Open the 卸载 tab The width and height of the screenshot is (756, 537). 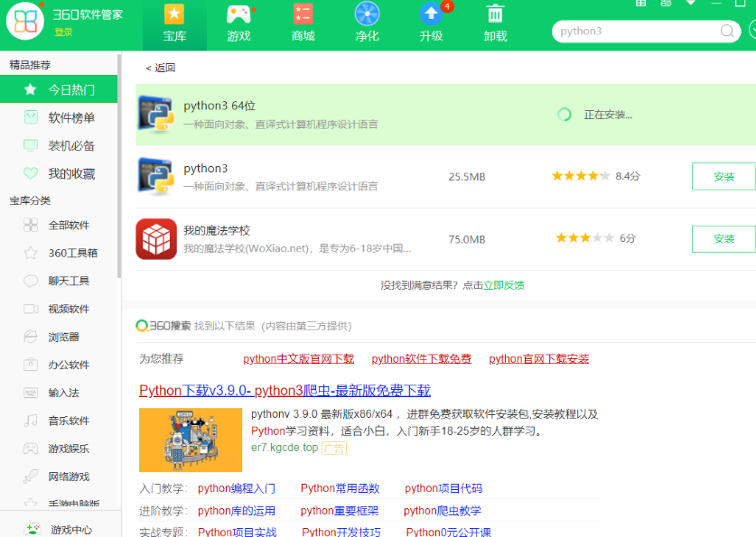point(495,24)
